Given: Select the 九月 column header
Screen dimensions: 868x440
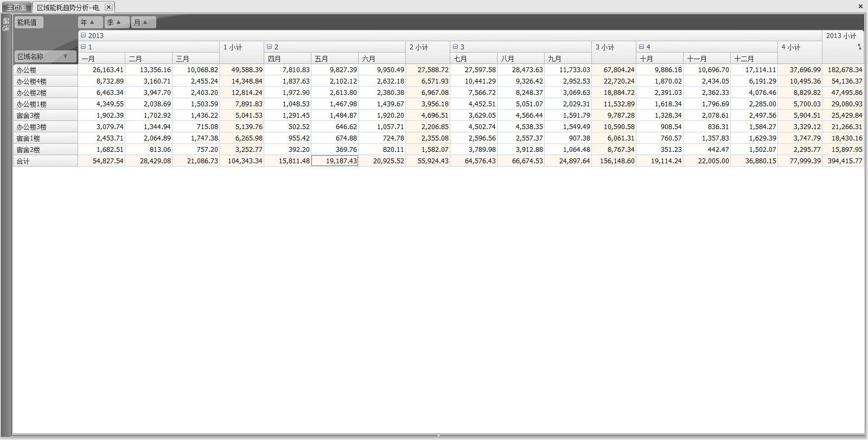Looking at the screenshot, I should click(568, 59).
